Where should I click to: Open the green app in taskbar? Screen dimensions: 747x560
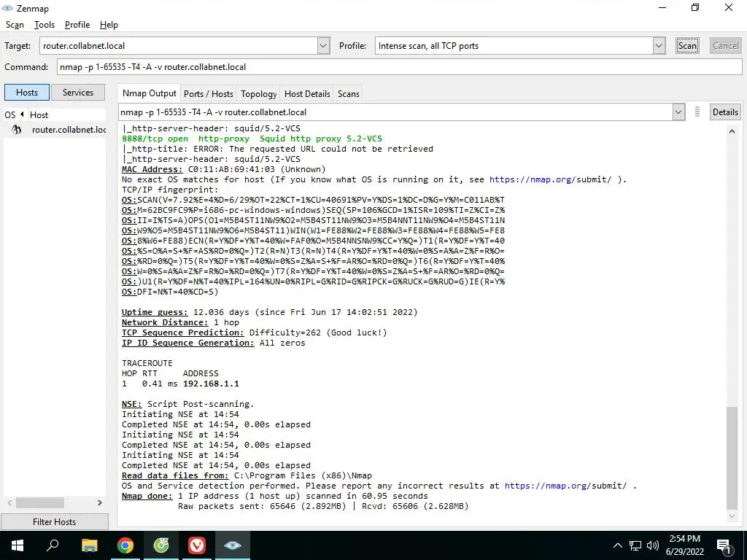[x=160, y=545]
